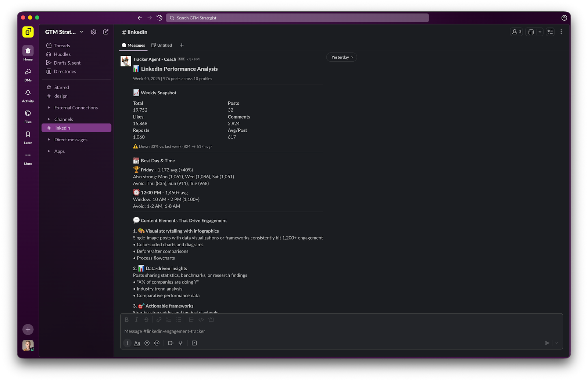This screenshot has width=588, height=381.
Task: Open GTM Strat workspace dropdown
Action: [64, 32]
